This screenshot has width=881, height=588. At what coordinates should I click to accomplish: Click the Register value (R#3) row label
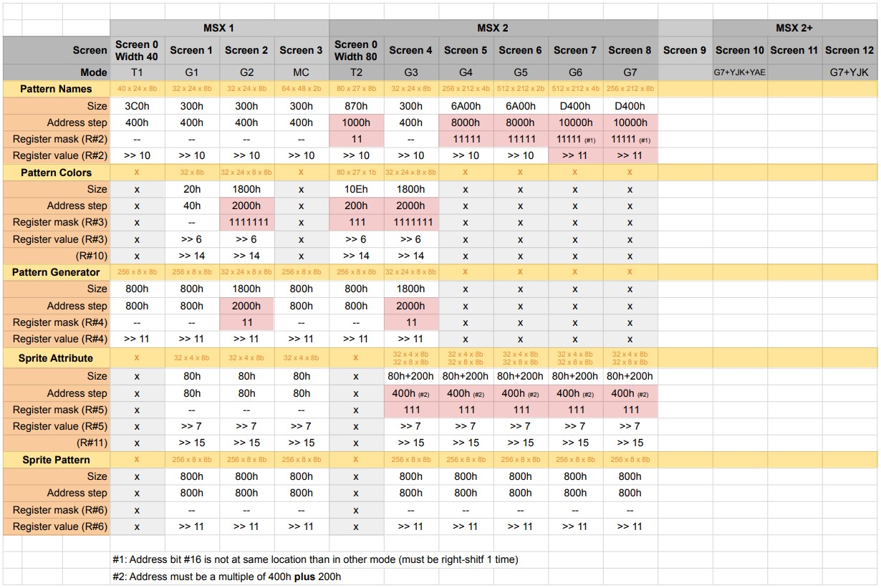[x=57, y=239]
